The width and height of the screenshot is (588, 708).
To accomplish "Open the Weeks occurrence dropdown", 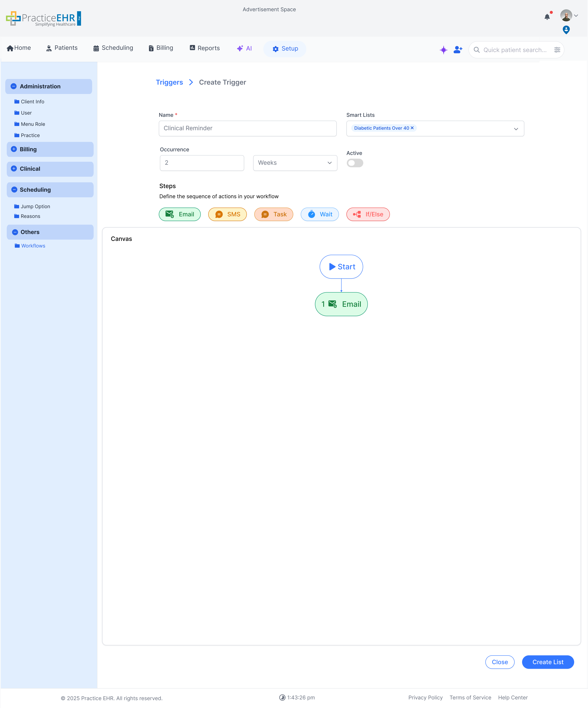I will (295, 163).
